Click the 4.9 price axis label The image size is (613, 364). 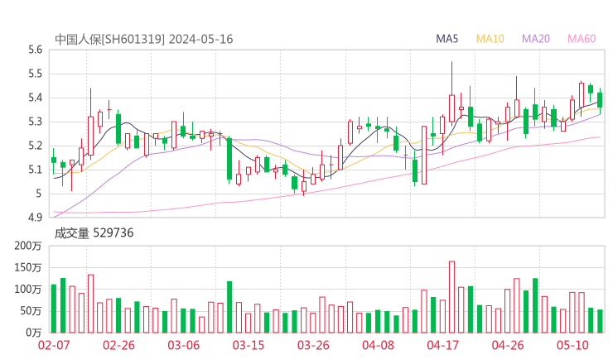pyautogui.click(x=35, y=217)
